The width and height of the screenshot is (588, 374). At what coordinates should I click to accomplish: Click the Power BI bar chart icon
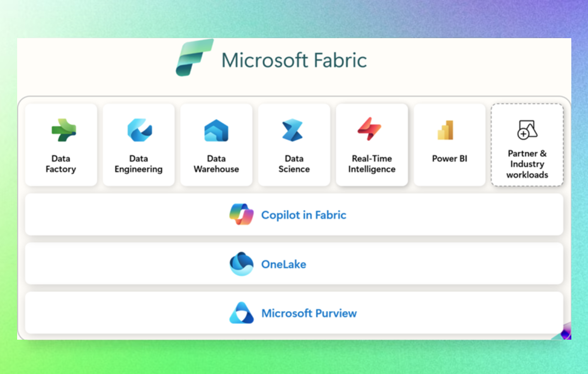click(446, 130)
